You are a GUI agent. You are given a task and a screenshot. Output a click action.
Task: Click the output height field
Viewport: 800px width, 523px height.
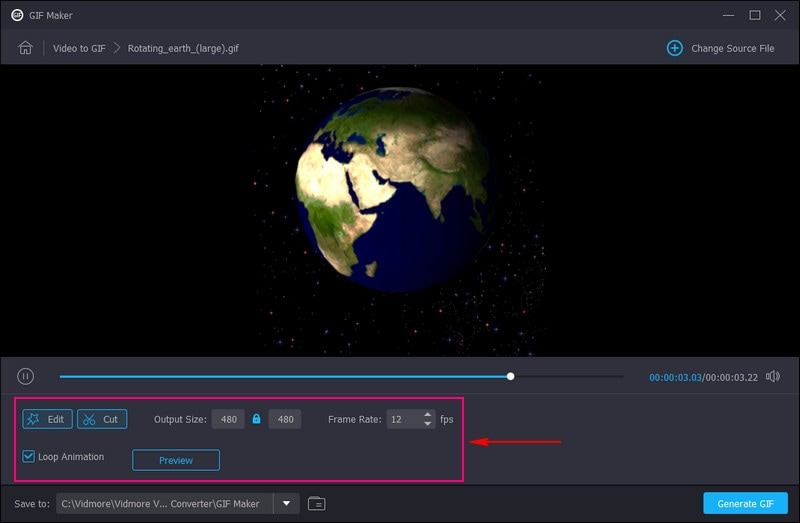point(285,419)
